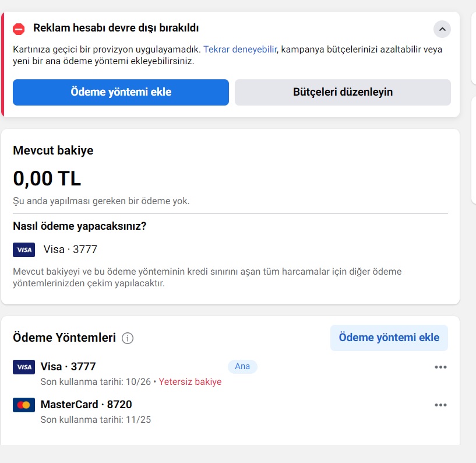Click the MasterCard logo icon

[24, 405]
